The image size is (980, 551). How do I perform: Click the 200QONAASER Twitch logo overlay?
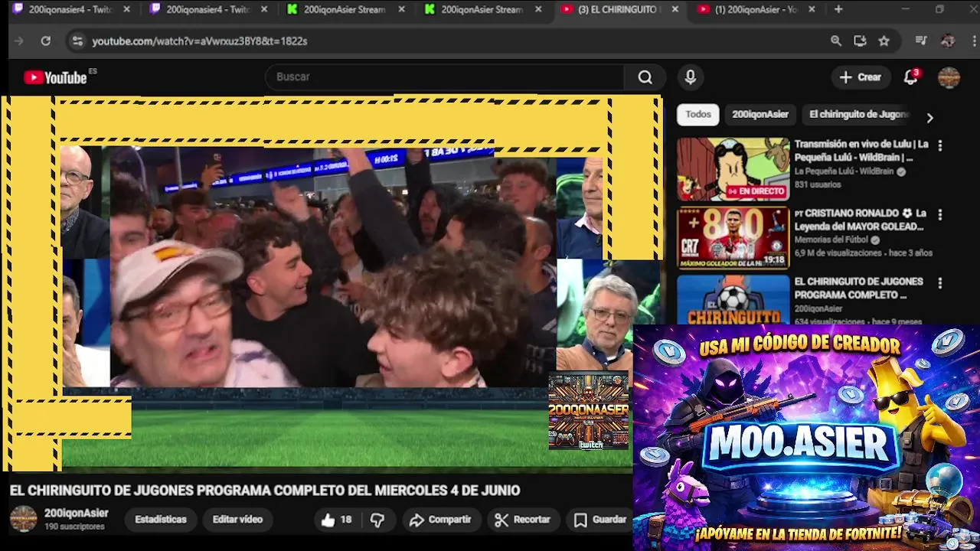(x=589, y=412)
